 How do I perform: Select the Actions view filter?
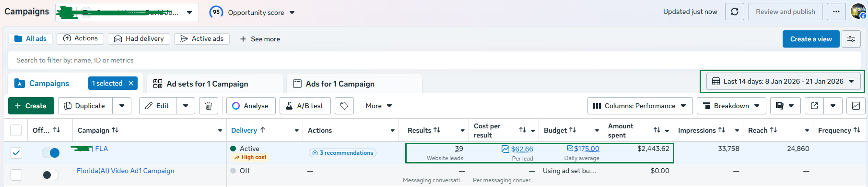coord(80,38)
